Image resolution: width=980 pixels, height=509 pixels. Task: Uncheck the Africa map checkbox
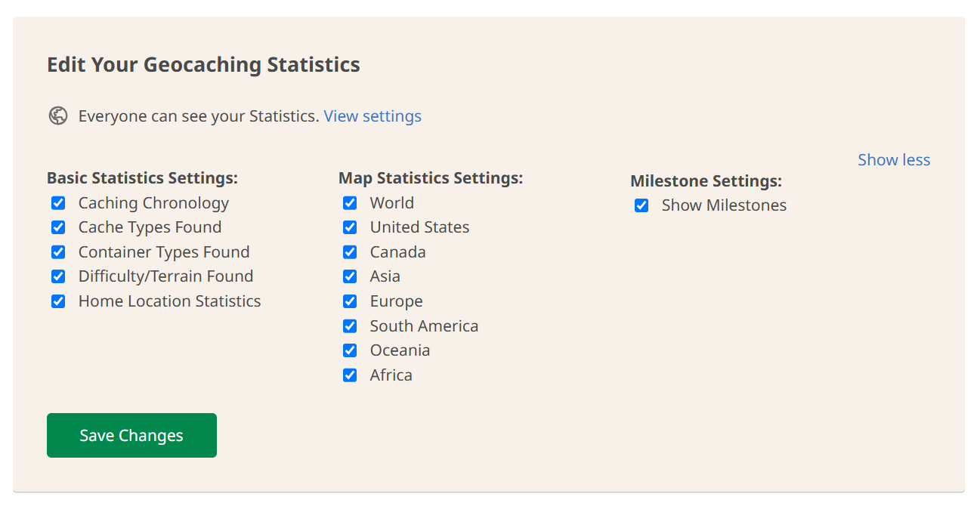350,375
